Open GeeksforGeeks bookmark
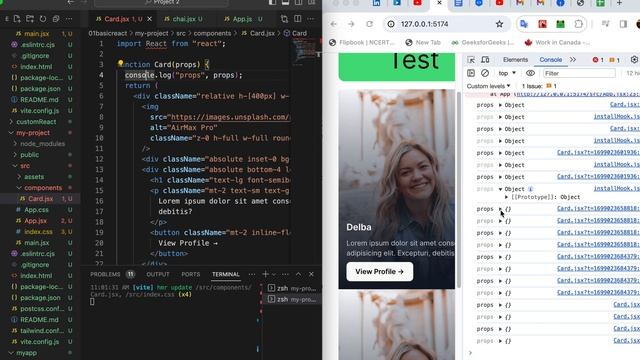Screen dimensions: 640x360 click(483, 42)
